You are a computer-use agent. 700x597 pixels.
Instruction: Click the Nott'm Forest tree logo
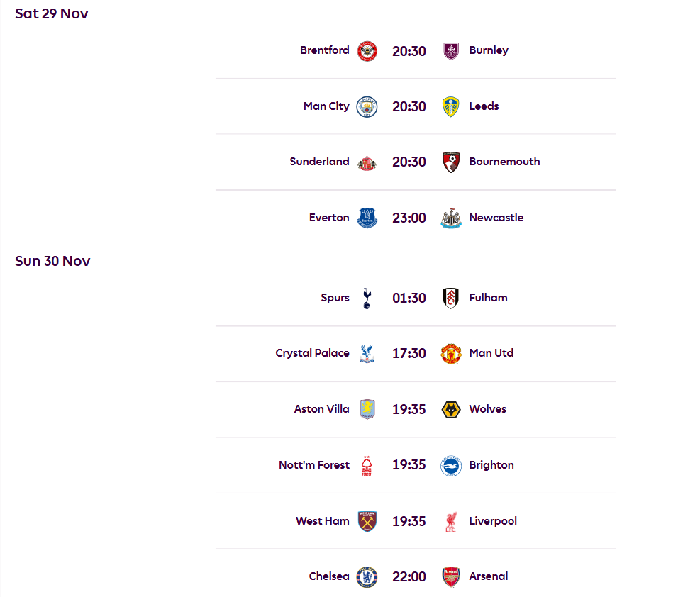367,466
